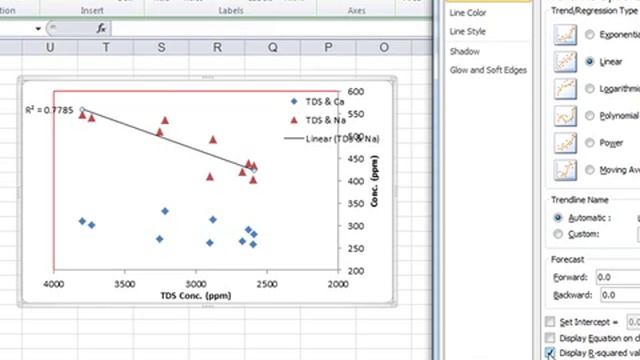Image resolution: width=640 pixels, height=360 pixels.
Task: Click the Exponential trendline icon
Action: 565,35
